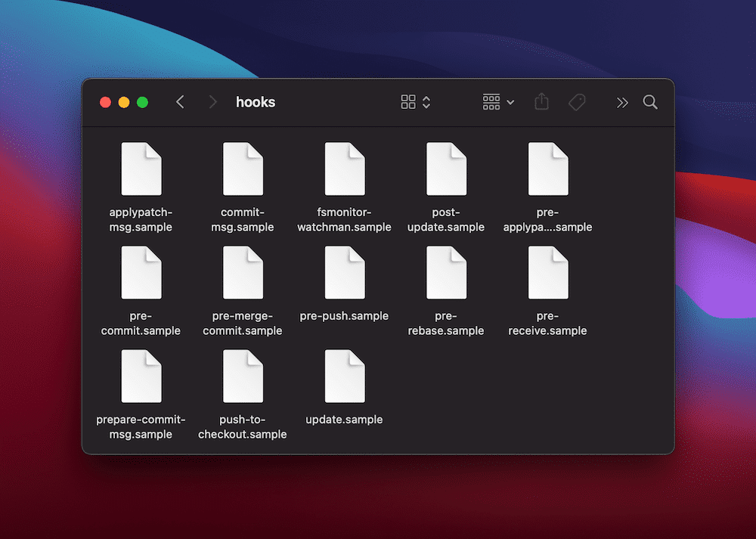Viewport: 756px width, 539px height.
Task: Click the icon view button in the toolbar
Action: point(409,101)
